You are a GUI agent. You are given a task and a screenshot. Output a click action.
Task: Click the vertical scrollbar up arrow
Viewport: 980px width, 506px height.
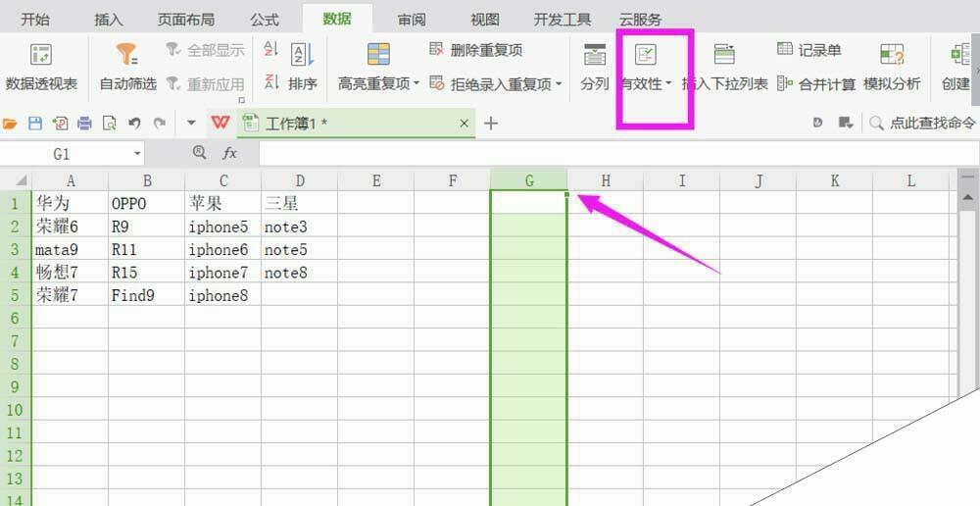coord(968,198)
